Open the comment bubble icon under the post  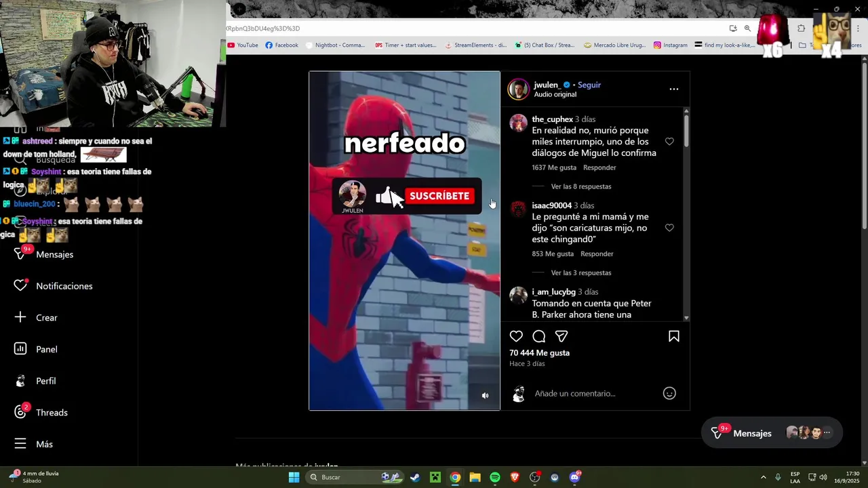click(x=539, y=336)
